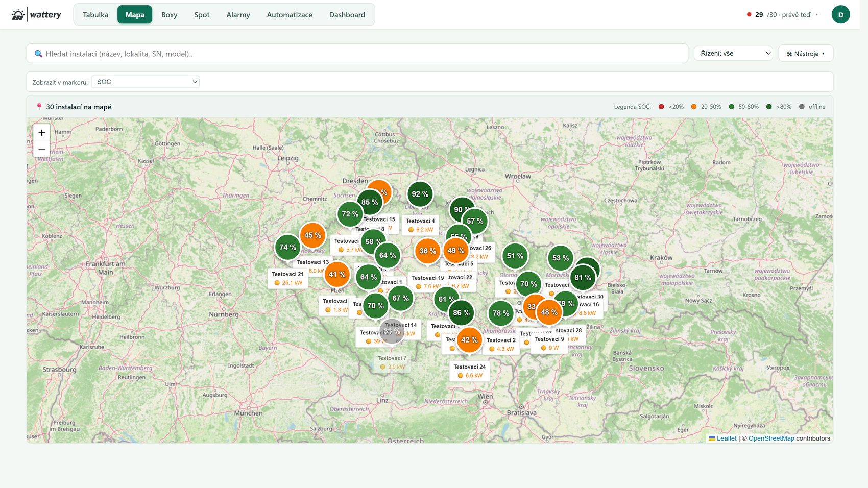The image size is (868, 488).
Task: Select the 92 % SOC marker
Action: 420,194
